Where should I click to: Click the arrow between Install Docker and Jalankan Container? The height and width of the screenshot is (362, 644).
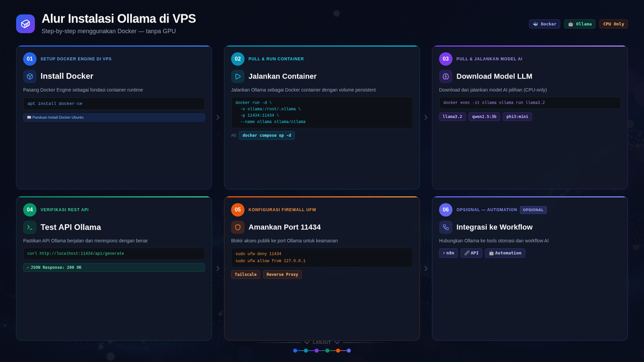click(x=218, y=118)
